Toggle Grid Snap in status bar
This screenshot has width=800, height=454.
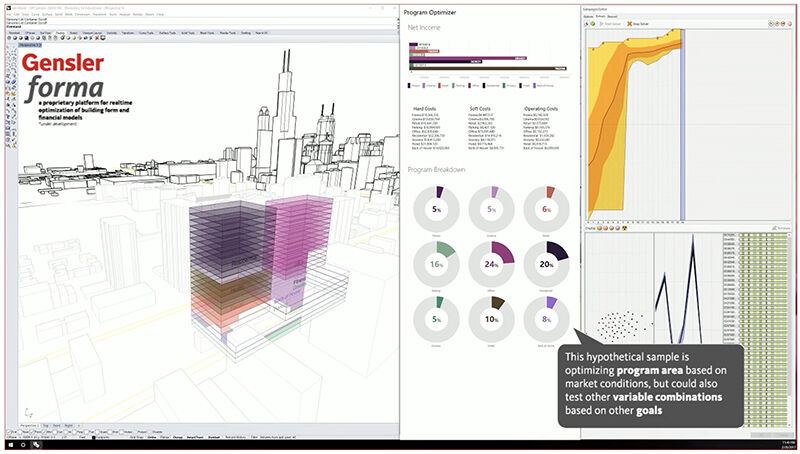point(136,437)
